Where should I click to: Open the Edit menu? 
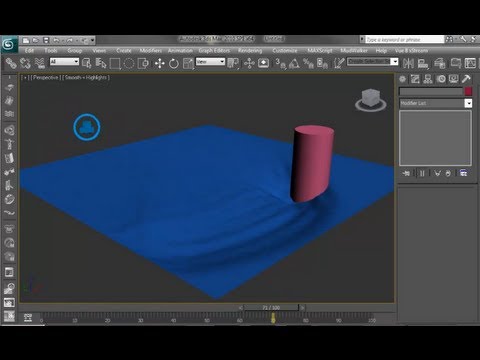(29, 51)
